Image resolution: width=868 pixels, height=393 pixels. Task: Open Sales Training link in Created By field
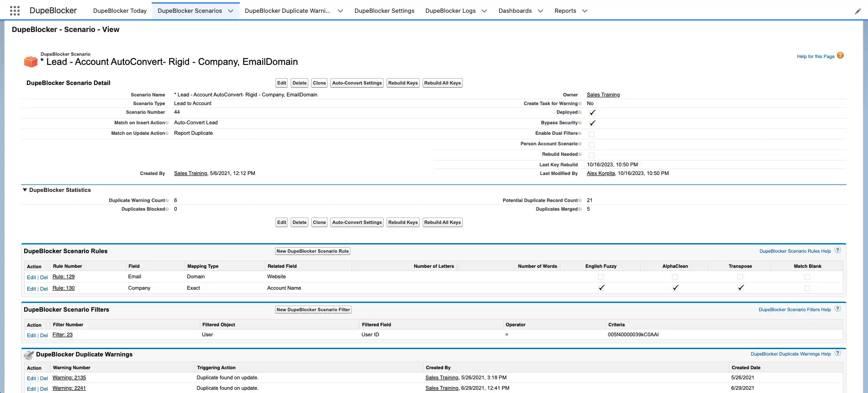tap(191, 173)
